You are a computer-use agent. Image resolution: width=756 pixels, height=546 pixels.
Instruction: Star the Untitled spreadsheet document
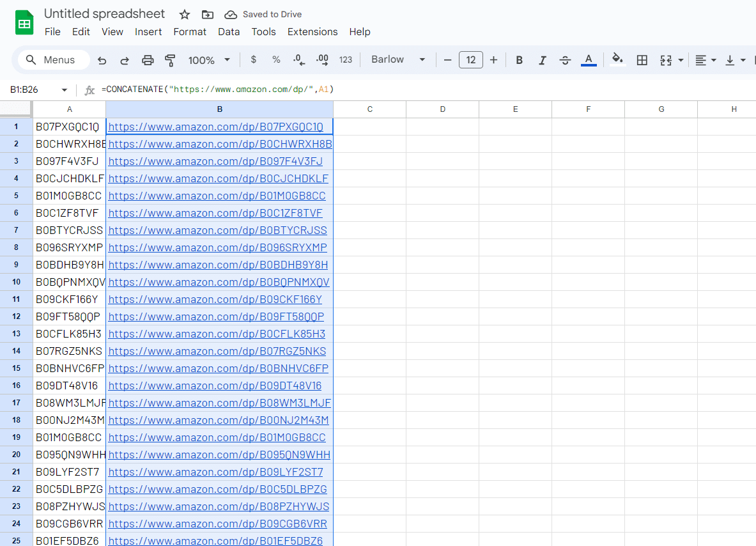[185, 14]
